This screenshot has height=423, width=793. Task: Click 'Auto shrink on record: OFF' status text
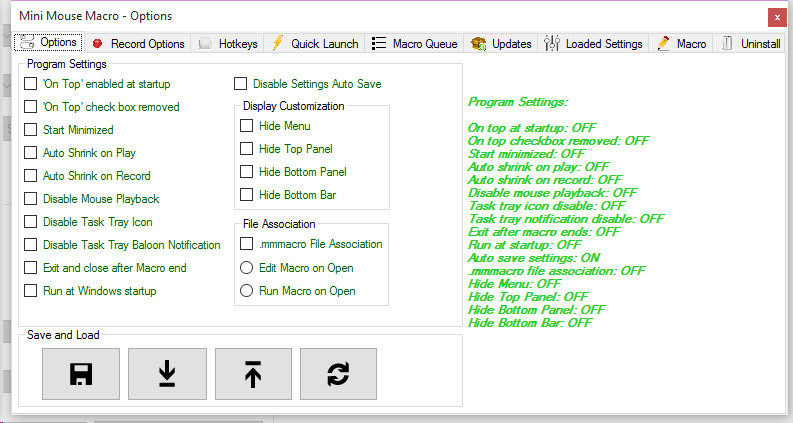(545, 180)
